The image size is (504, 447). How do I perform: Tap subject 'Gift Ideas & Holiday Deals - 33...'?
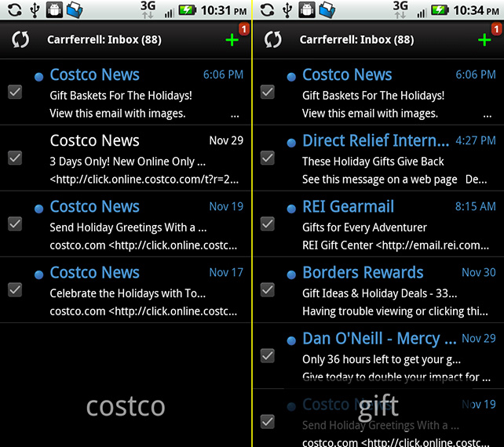380,293
